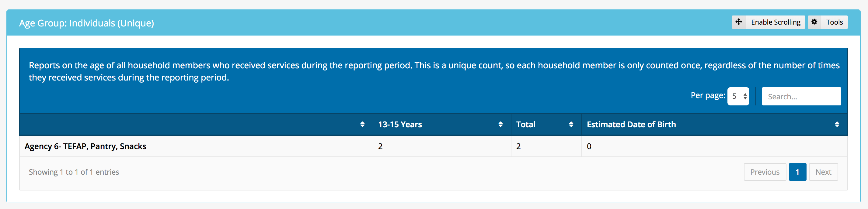868x209 pixels.
Task: Open the Per page dropdown
Action: [x=738, y=96]
